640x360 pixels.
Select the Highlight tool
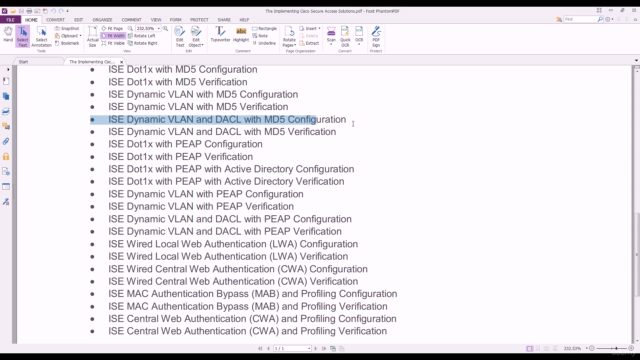pos(241,34)
